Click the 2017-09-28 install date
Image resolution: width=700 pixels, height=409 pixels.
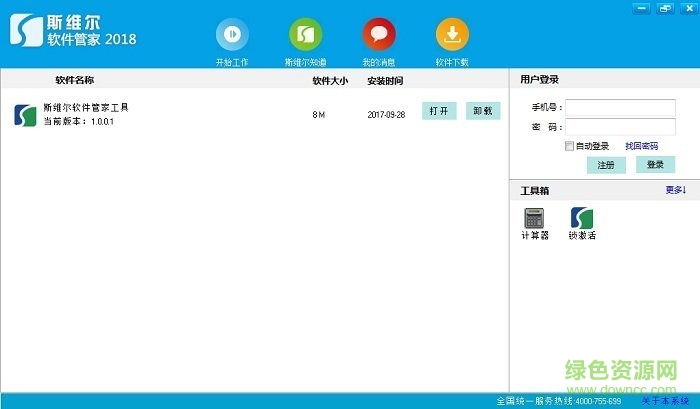[386, 115]
